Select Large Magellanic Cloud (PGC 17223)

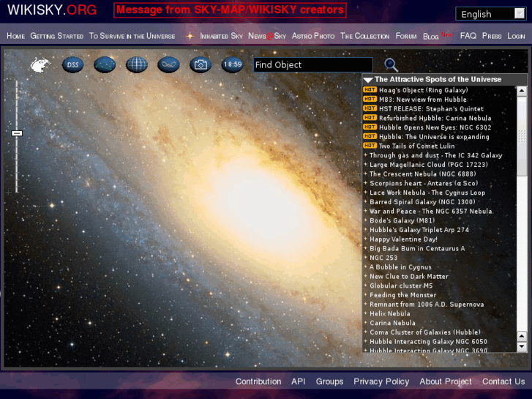429,165
